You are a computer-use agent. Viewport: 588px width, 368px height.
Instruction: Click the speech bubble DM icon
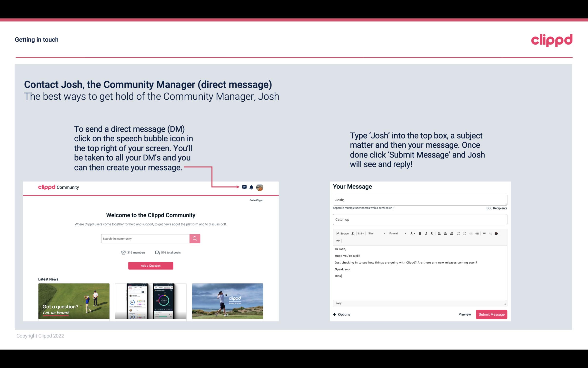click(x=245, y=187)
